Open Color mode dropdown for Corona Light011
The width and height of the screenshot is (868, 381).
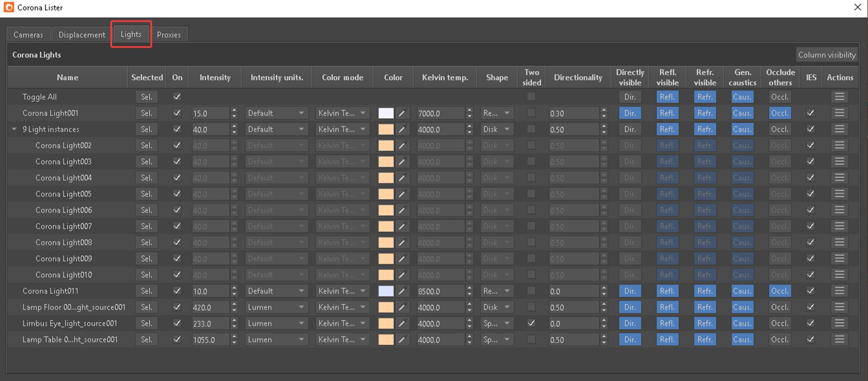(x=342, y=291)
